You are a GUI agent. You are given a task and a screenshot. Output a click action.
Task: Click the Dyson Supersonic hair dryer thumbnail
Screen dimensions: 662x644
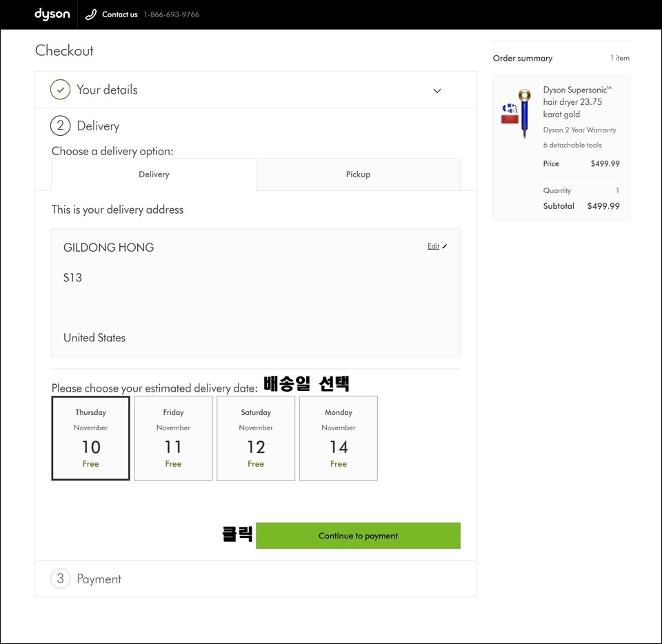[517, 113]
